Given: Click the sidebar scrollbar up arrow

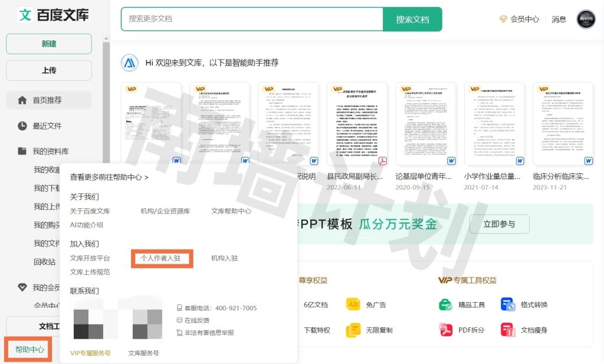Looking at the screenshot, I should coord(106,38).
